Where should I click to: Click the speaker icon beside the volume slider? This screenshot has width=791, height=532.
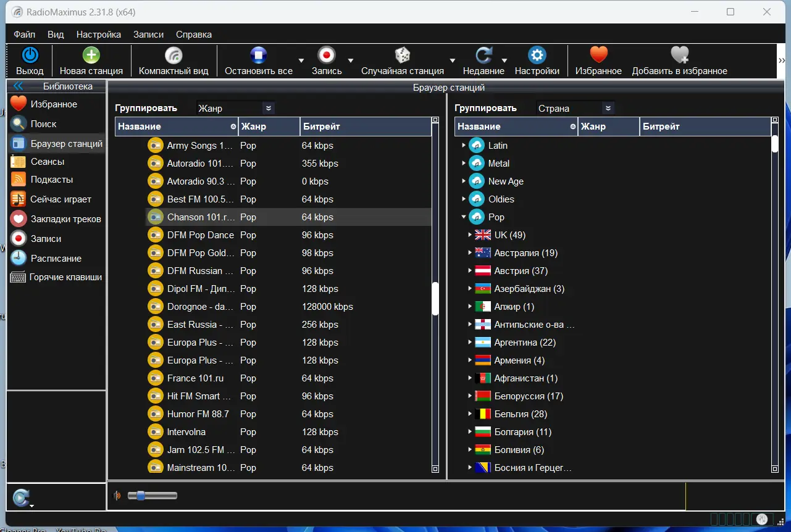pyautogui.click(x=117, y=496)
